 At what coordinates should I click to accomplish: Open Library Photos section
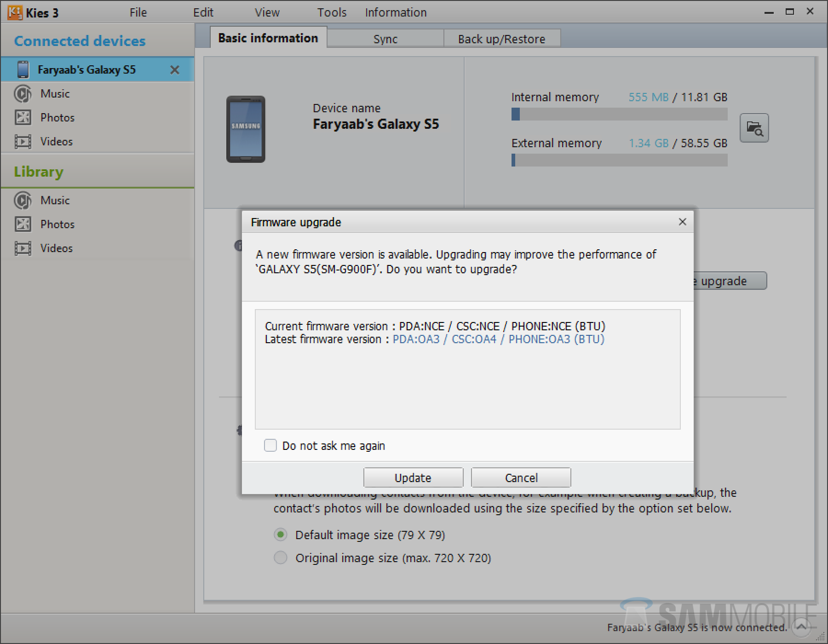(x=57, y=224)
